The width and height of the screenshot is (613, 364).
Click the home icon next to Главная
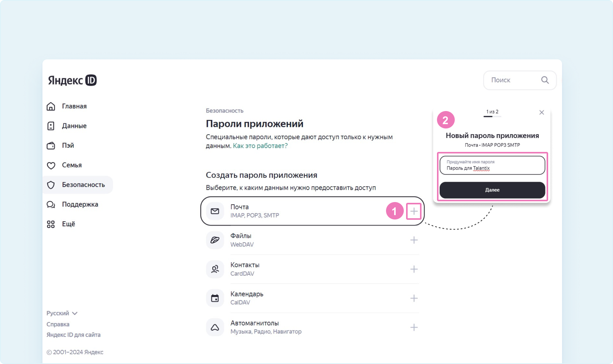click(x=51, y=106)
